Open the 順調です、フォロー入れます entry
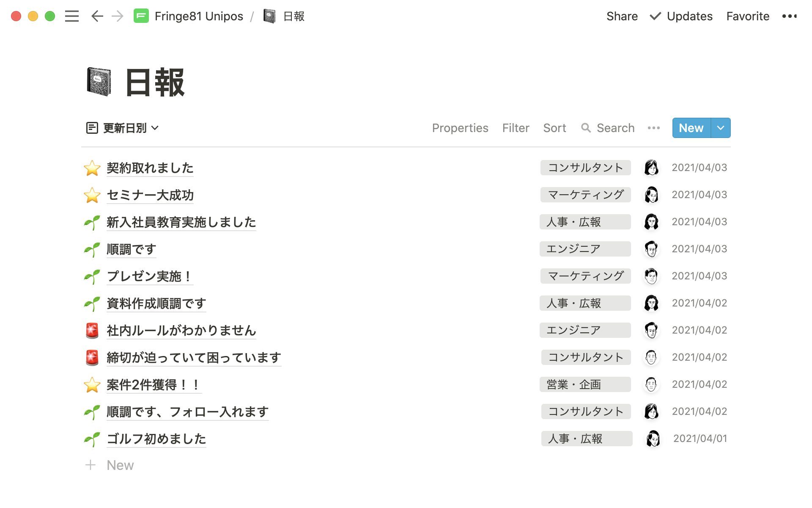Image resolution: width=812 pixels, height=508 pixels. point(188,412)
